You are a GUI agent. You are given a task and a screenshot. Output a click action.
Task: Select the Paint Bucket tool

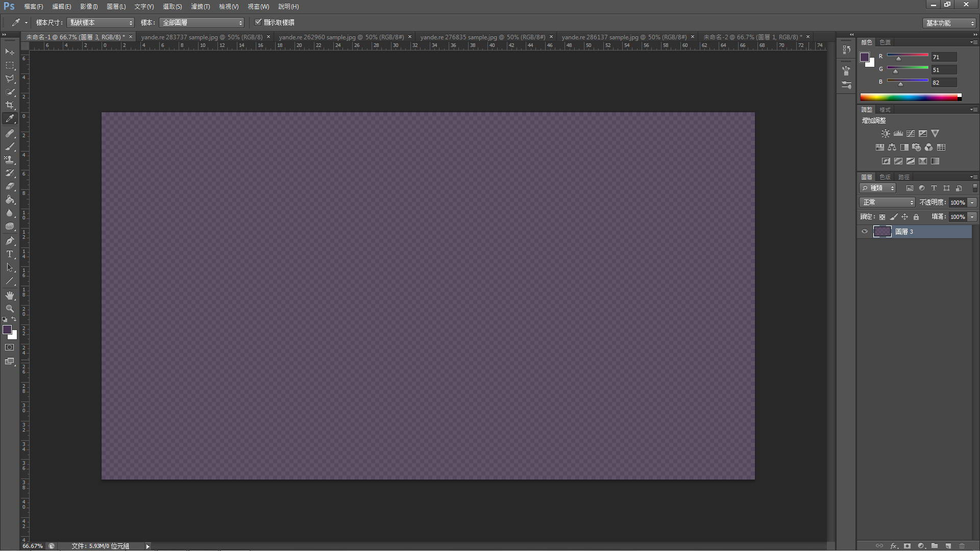[x=10, y=200]
